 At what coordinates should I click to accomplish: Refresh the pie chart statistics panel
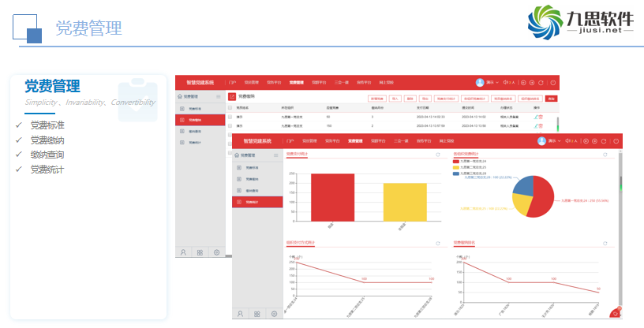coord(608,155)
